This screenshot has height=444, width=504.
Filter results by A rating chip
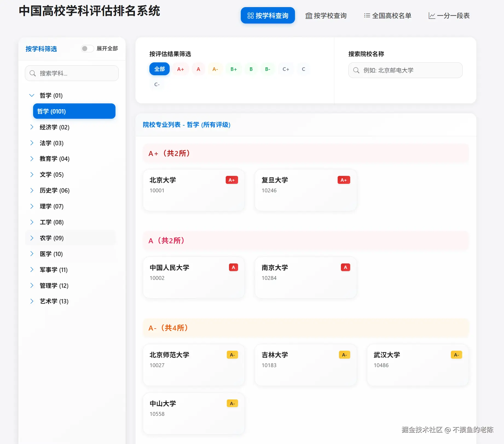point(198,69)
